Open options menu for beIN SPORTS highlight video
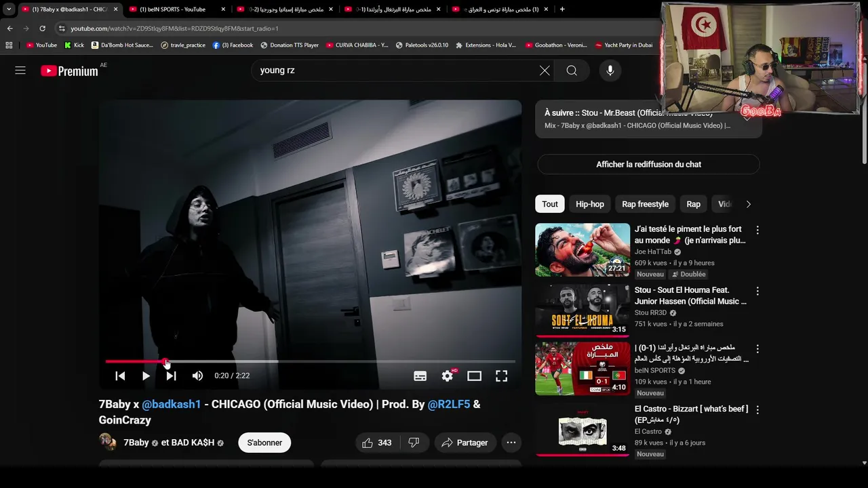868x488 pixels. pos(757,349)
